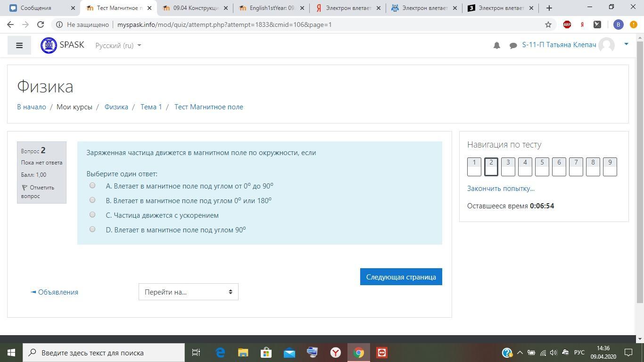Image resolution: width=644 pixels, height=362 pixels.
Task: Open messages chat bubble icon
Action: 513,45
